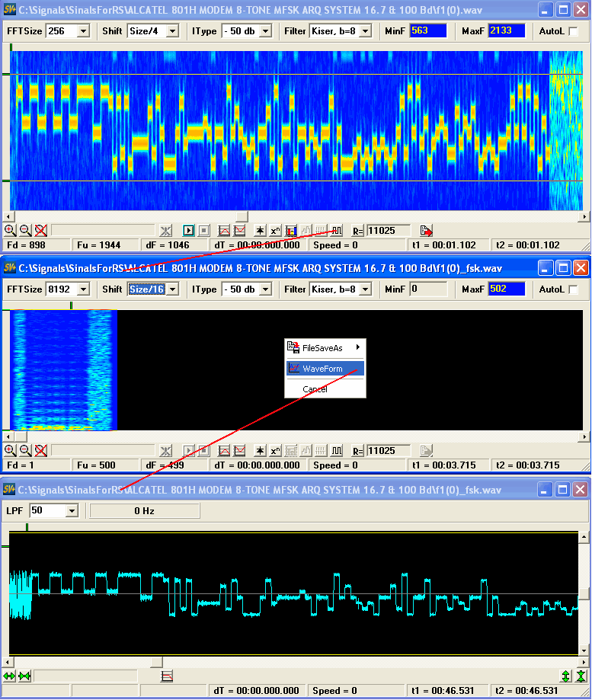This screenshot has width=592, height=700.
Task: Open the LPF 50 dropdown
Action: click(x=72, y=511)
